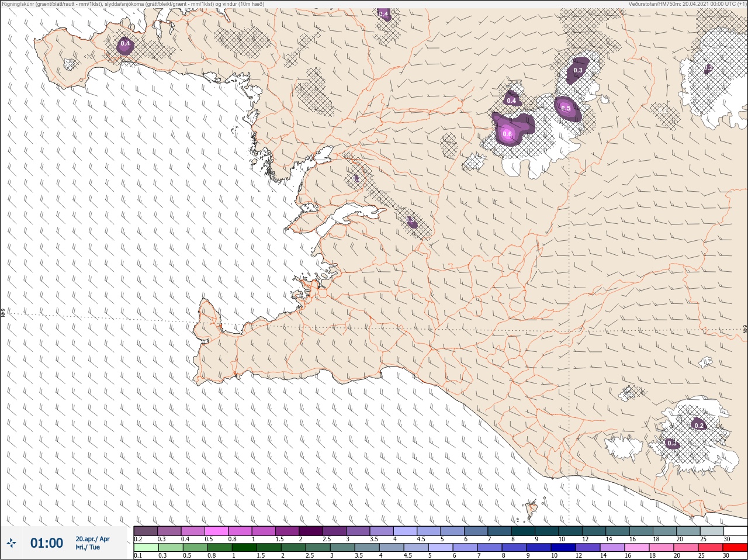The width and height of the screenshot is (748, 560).
Task: Pick the lower legend swatch labeled 16
Action: coord(637,548)
